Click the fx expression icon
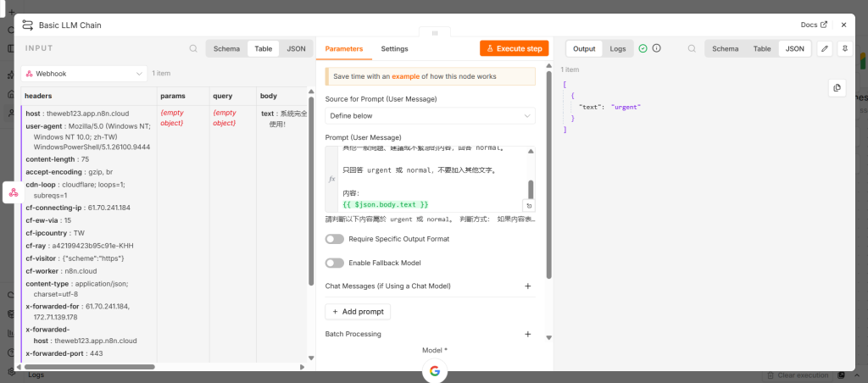868x383 pixels. tap(331, 179)
